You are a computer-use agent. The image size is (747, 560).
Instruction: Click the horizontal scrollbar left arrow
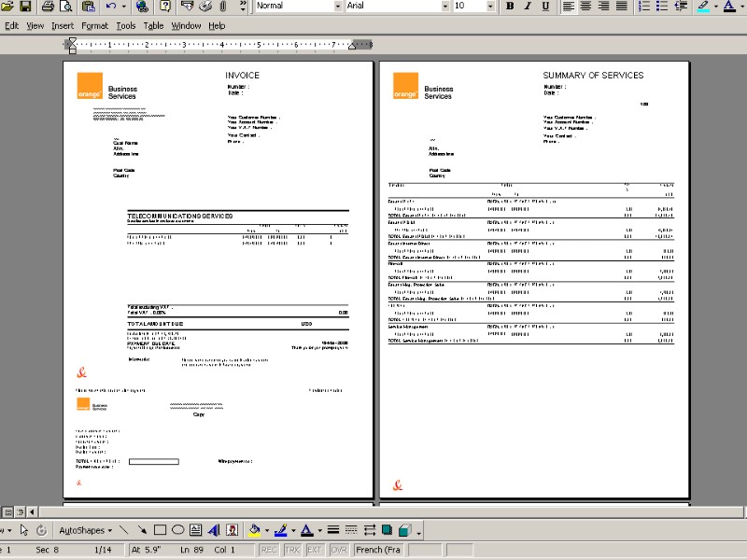pos(32,512)
